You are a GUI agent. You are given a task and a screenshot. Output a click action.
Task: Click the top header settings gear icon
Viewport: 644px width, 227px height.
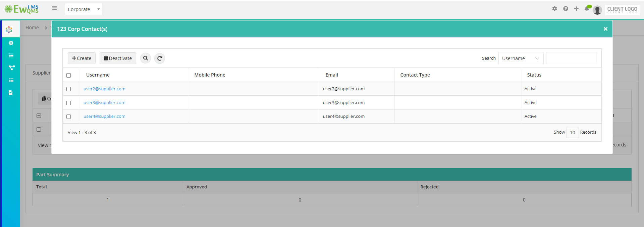[x=554, y=9]
